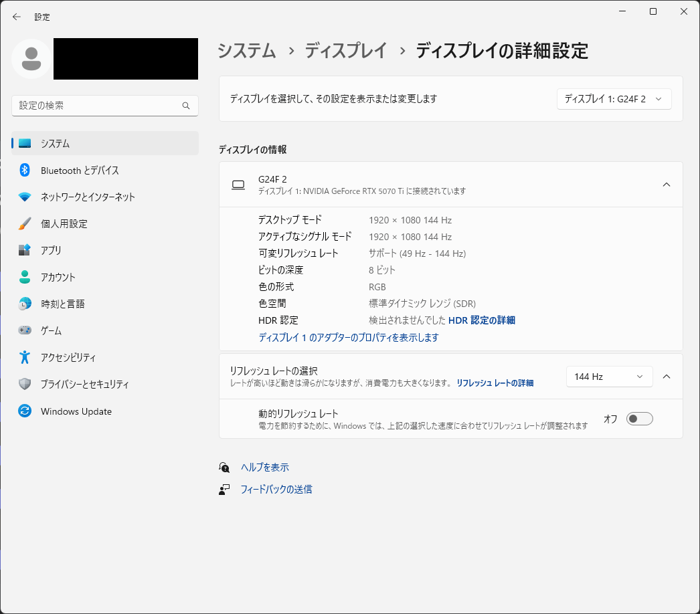Image resolution: width=700 pixels, height=614 pixels.
Task: Collapse the G24F 2 display info section
Action: 667,185
